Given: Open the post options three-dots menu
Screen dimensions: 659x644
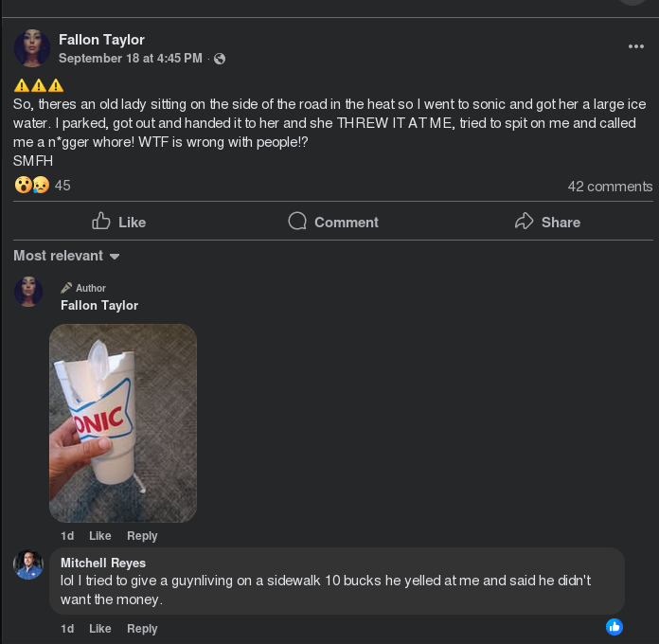Looking at the screenshot, I should [x=635, y=46].
